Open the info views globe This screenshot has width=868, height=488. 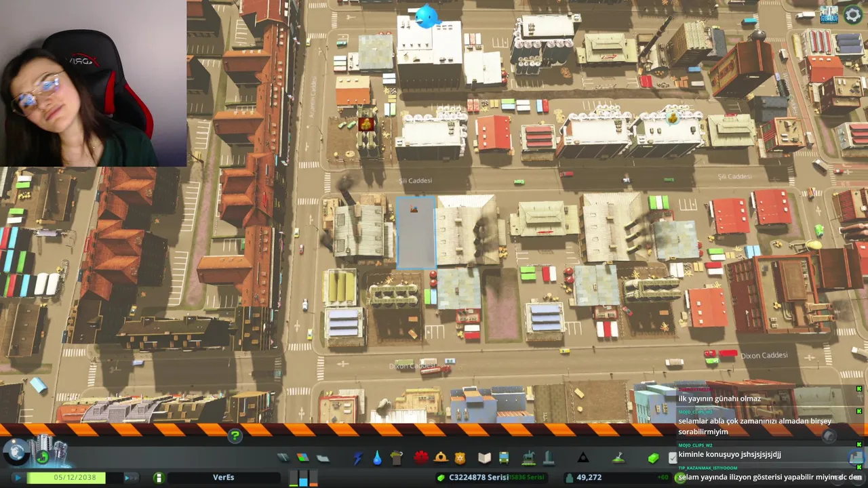tap(16, 452)
